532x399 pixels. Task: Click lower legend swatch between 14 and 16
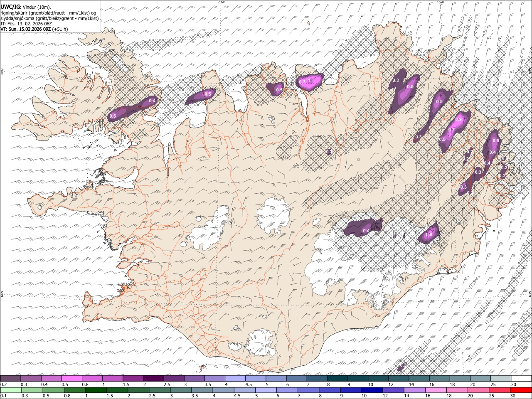tap(414, 390)
